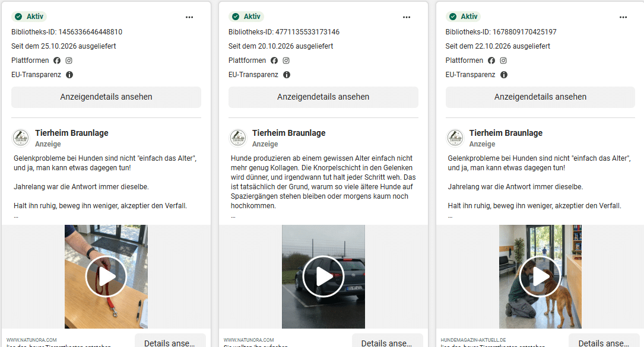644x347 pixels.
Task: Click the Tierheim Braunlage logo on the ad started 22.10.2026
Action: [455, 138]
